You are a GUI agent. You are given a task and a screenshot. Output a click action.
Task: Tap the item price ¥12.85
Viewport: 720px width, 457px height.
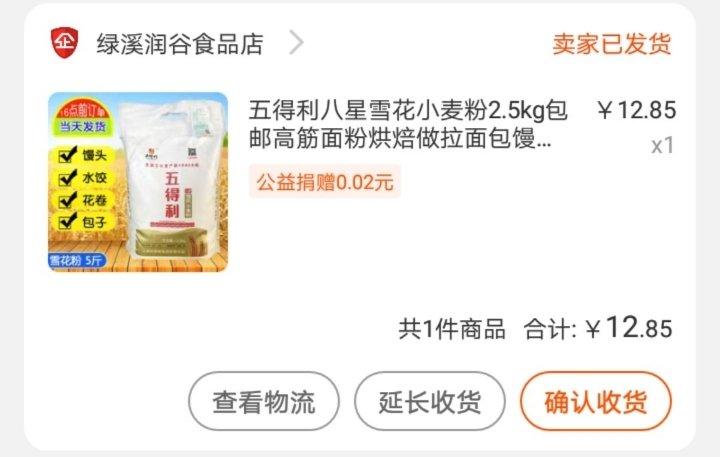point(636,110)
